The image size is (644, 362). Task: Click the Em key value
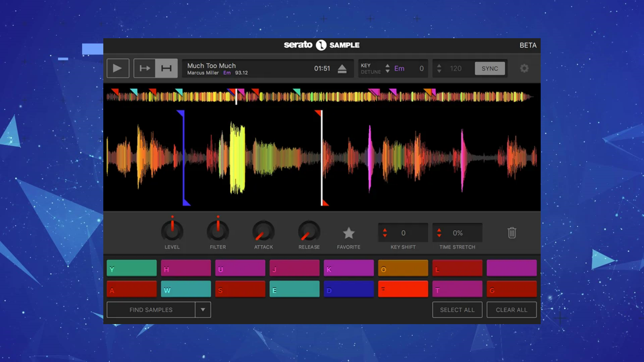tap(399, 68)
